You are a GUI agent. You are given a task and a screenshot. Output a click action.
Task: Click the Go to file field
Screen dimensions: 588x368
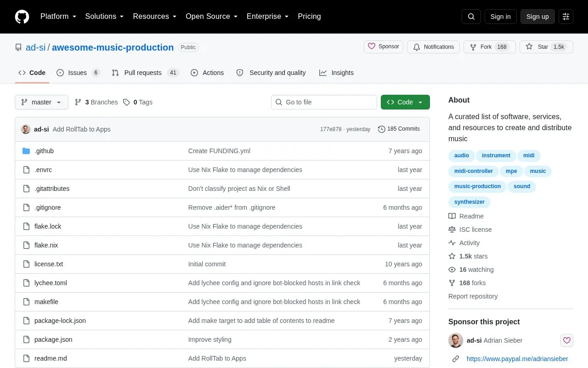point(324,102)
